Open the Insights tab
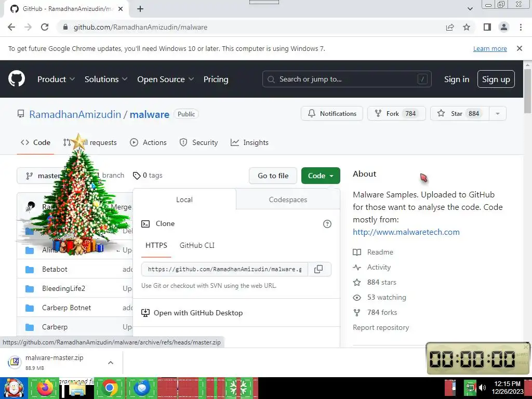The width and height of the screenshot is (532, 399). click(249, 142)
